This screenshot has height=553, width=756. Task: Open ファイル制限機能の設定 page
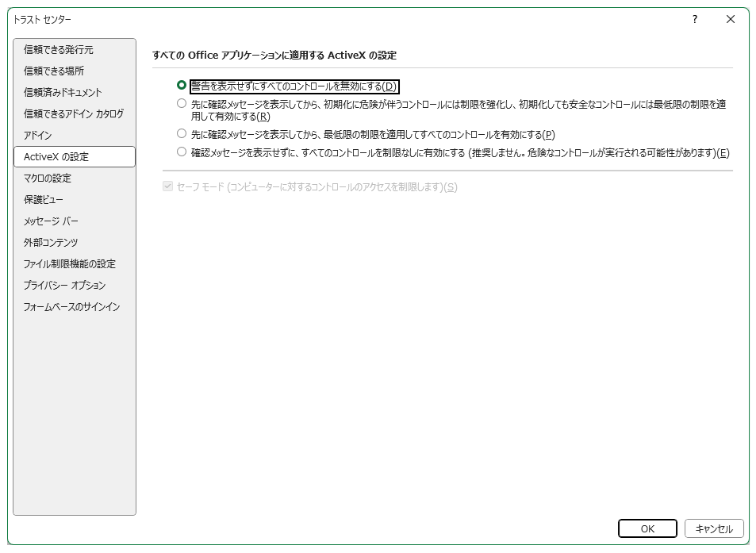(x=70, y=264)
